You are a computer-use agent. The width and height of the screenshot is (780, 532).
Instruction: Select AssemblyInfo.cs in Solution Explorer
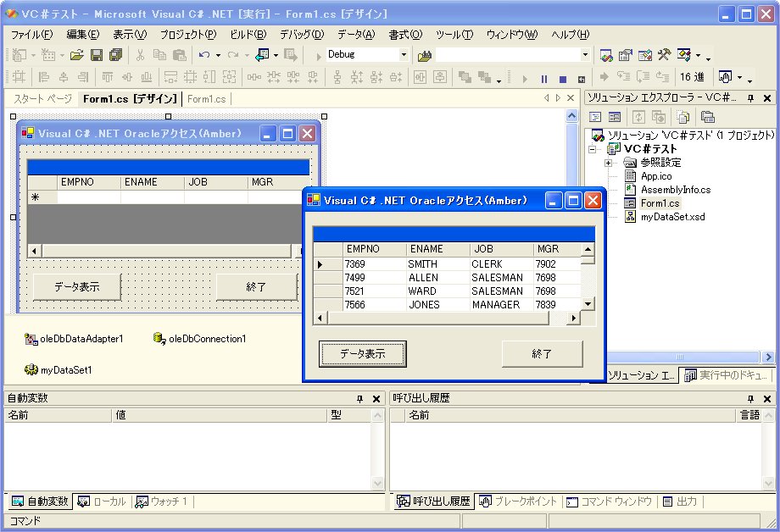tap(676, 190)
